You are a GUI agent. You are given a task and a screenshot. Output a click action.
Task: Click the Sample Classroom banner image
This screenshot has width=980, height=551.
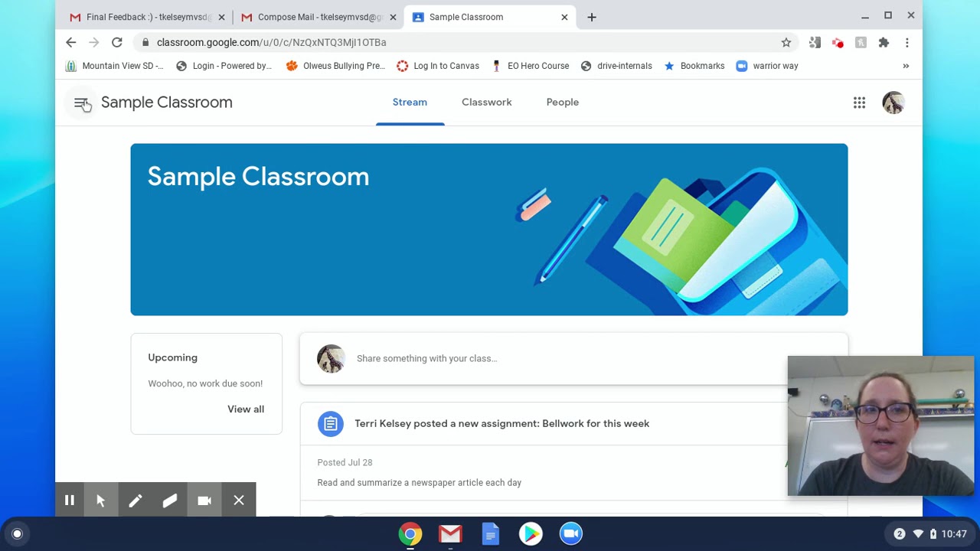(488, 230)
